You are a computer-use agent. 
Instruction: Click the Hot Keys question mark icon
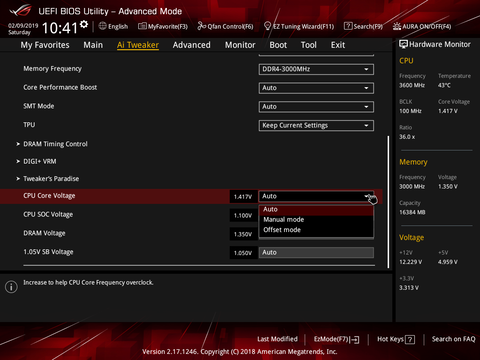(410, 340)
